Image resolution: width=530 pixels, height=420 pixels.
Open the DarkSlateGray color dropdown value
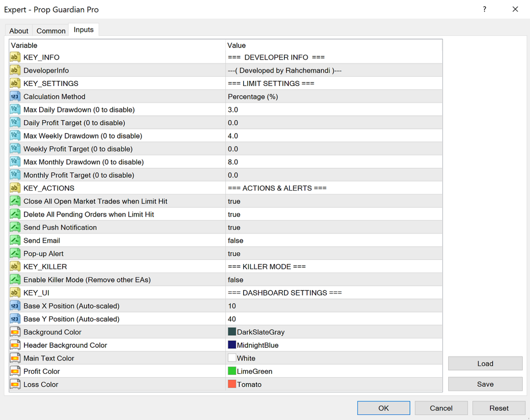click(334, 332)
